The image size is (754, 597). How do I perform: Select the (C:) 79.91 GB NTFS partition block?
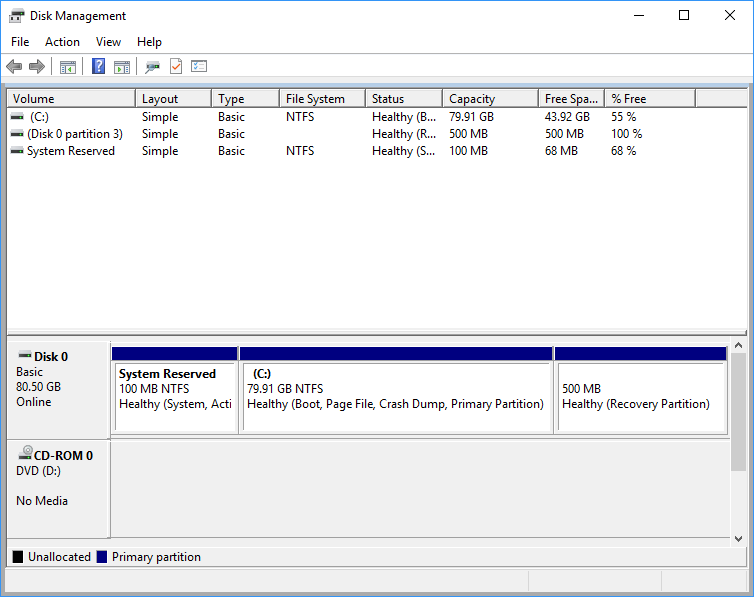(x=396, y=390)
